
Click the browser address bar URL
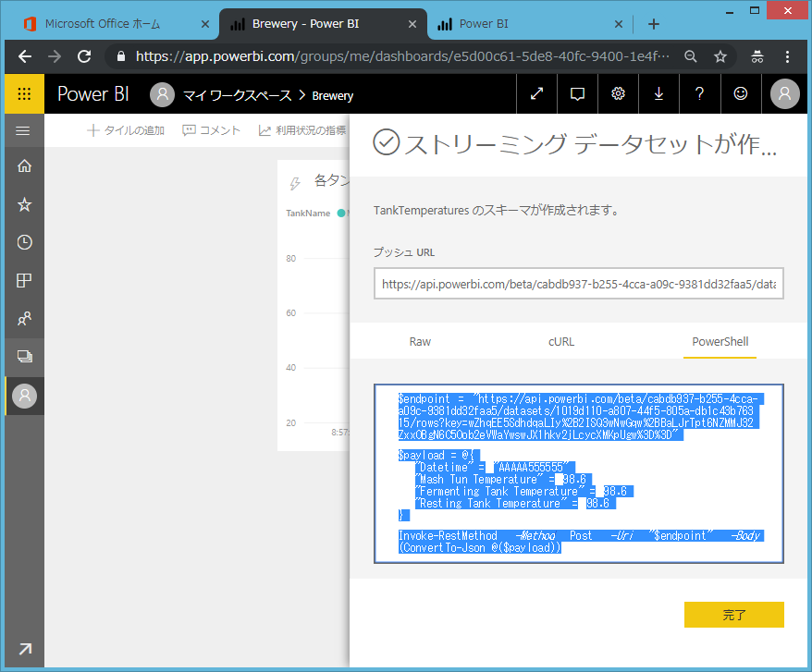[402, 56]
